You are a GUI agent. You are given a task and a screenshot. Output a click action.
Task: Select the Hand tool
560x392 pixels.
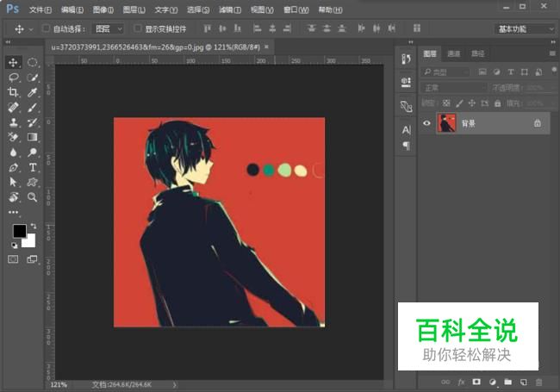(x=13, y=197)
